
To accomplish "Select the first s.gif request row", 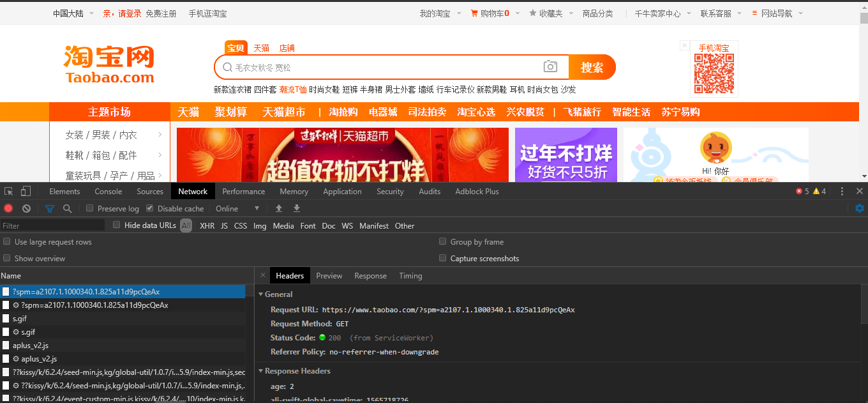I will 123,318.
